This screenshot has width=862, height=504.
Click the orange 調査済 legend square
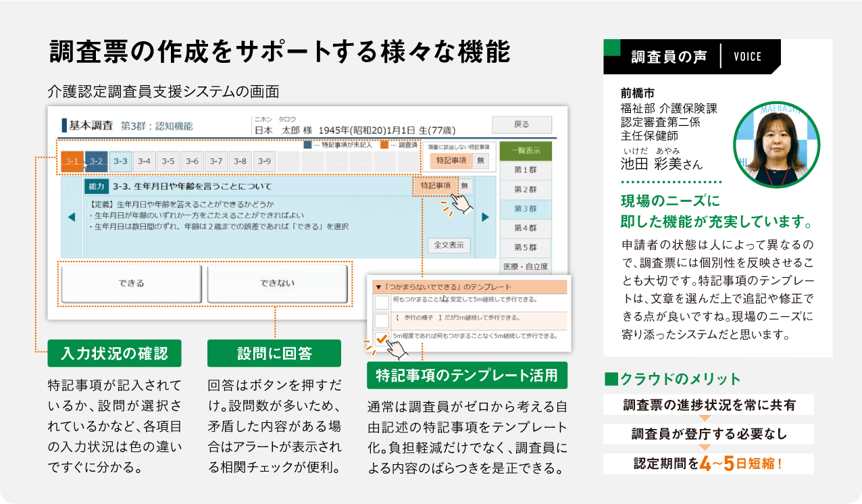(384, 145)
